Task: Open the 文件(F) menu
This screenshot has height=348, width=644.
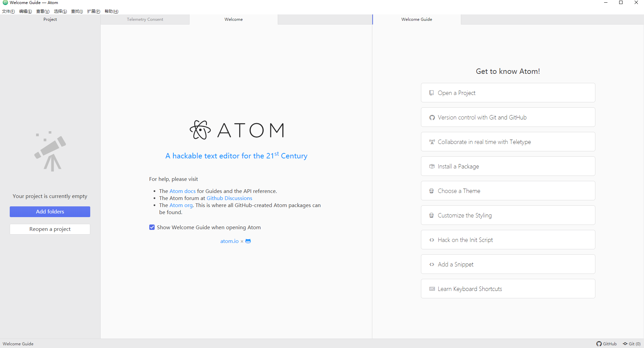Action: [x=8, y=11]
